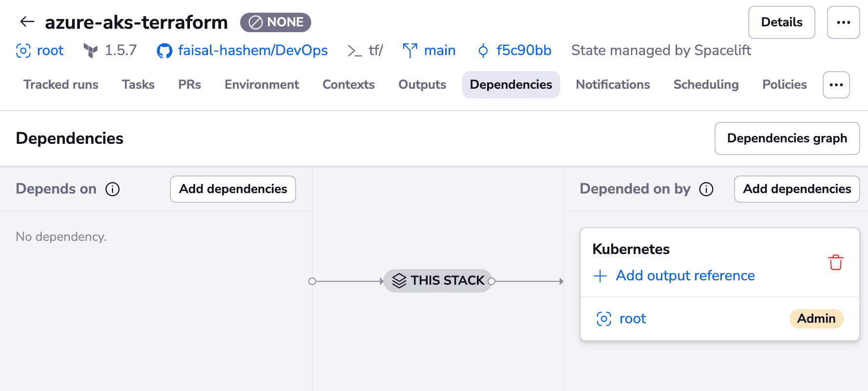Open commit f5c90bb link
The width and height of the screenshot is (868, 391).
524,51
